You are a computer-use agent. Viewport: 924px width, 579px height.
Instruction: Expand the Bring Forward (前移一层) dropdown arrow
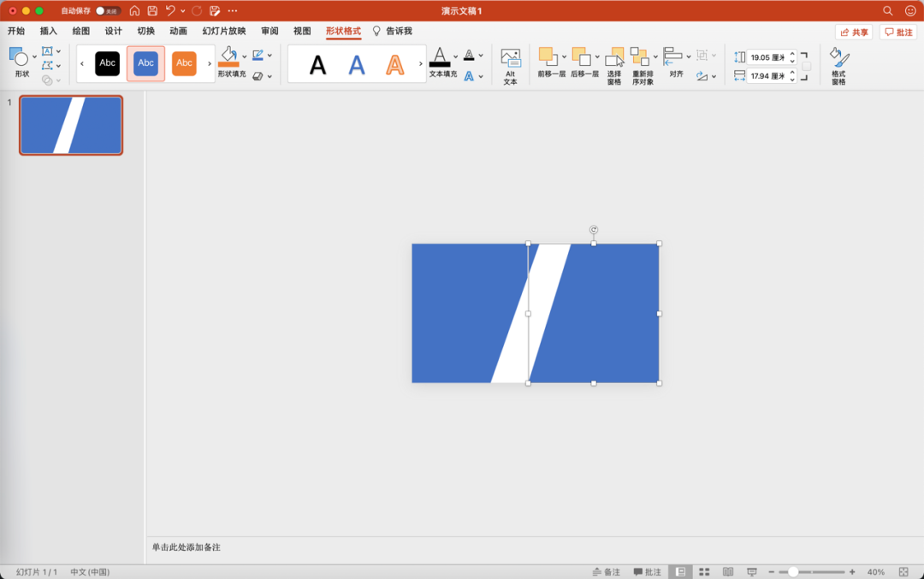click(x=564, y=56)
